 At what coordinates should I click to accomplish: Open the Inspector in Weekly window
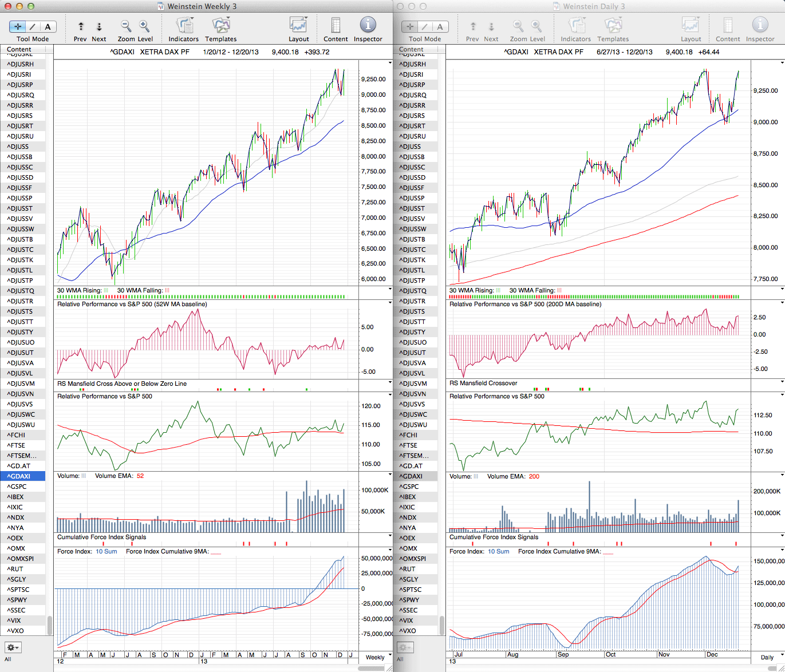[x=368, y=26]
